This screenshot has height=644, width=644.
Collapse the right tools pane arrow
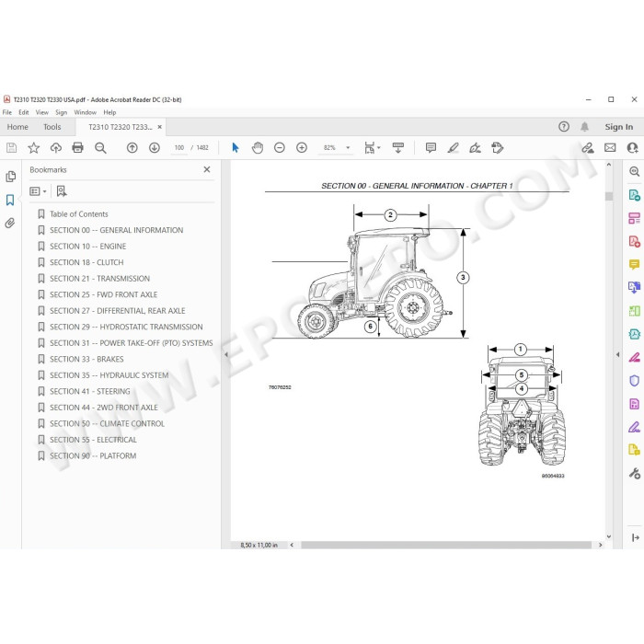617,354
